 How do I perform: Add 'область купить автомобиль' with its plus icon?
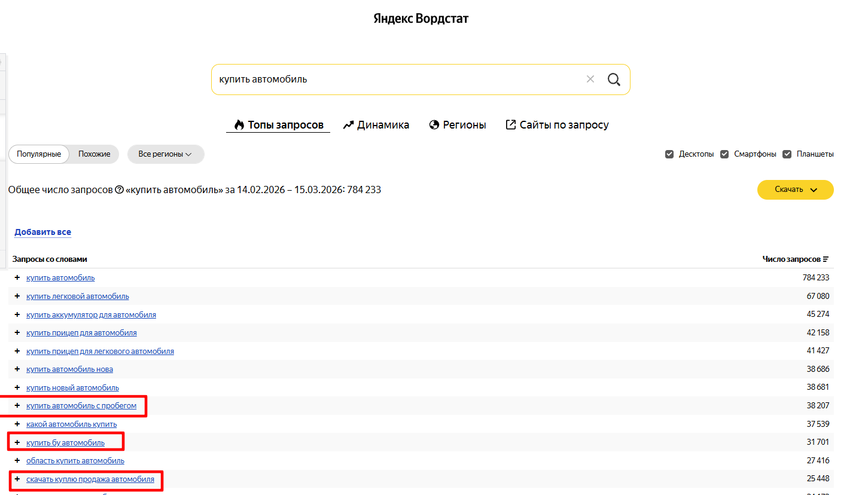coord(17,460)
